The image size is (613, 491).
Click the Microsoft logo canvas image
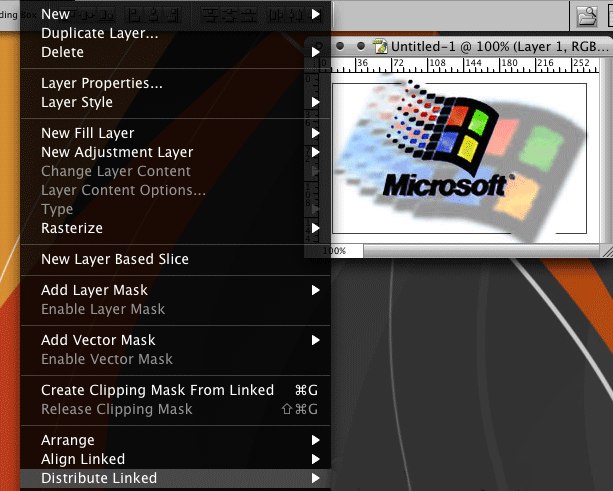pyautogui.click(x=459, y=158)
